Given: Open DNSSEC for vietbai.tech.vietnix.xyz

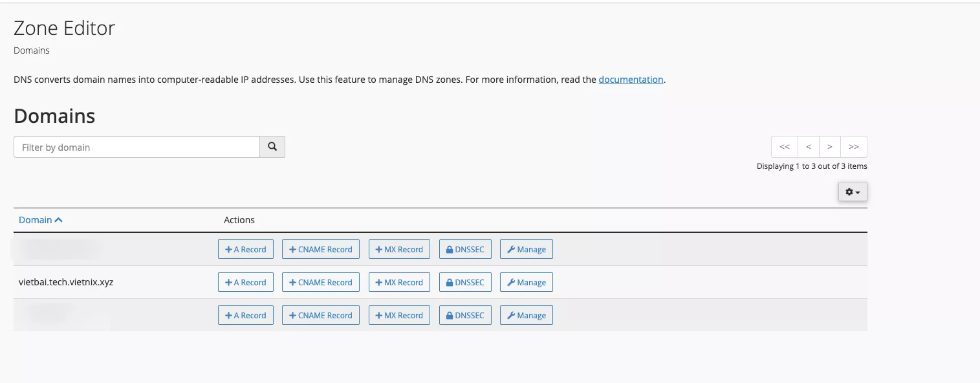Looking at the screenshot, I should (x=465, y=283).
